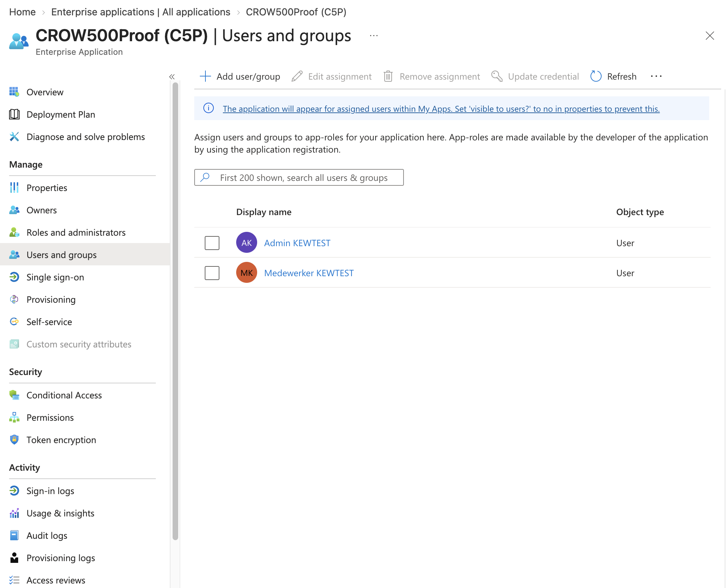726x588 pixels.
Task: Open the Admin KEWTEST user link
Action: pos(297,243)
